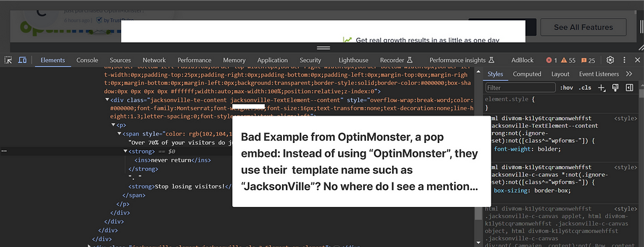
Task: Click the new style rule plus icon
Action: pos(602,88)
